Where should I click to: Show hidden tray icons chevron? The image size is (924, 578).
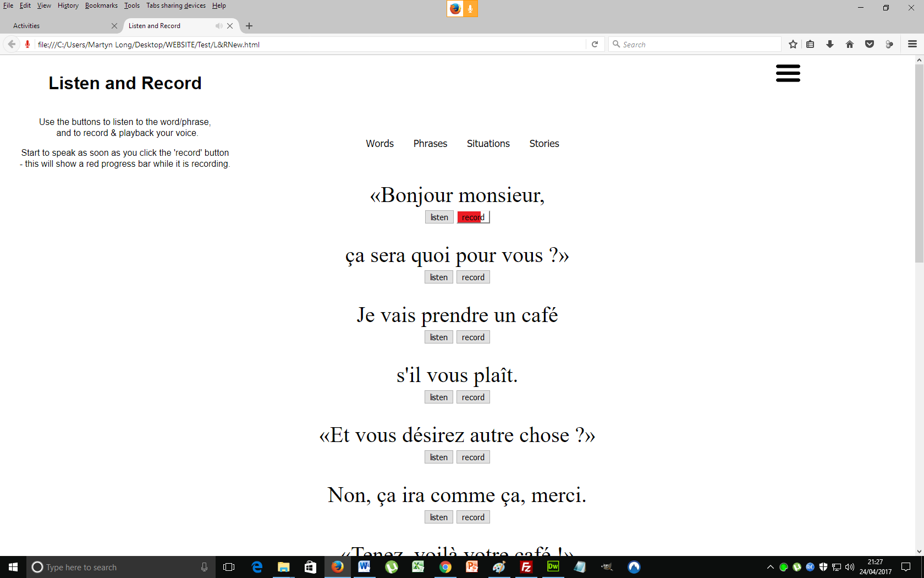click(770, 567)
